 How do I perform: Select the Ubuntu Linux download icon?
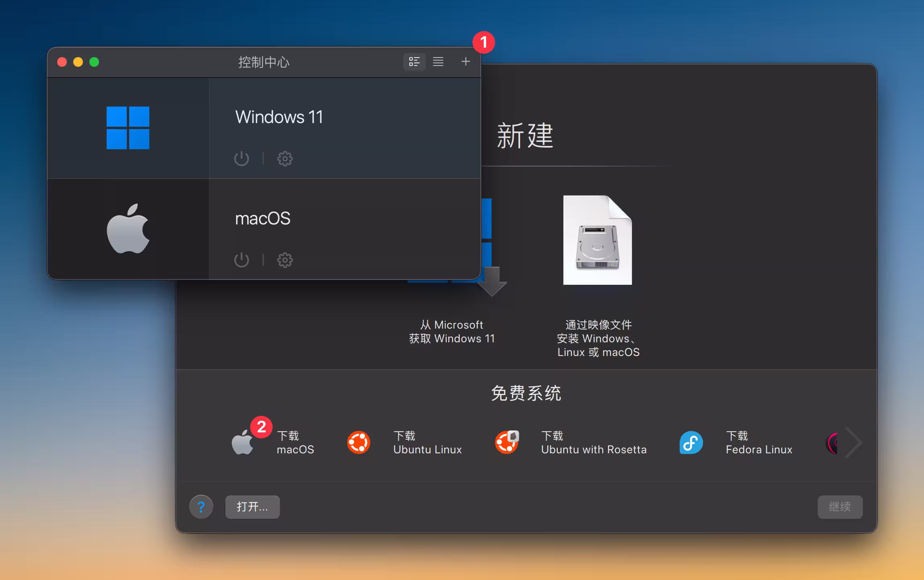point(359,442)
